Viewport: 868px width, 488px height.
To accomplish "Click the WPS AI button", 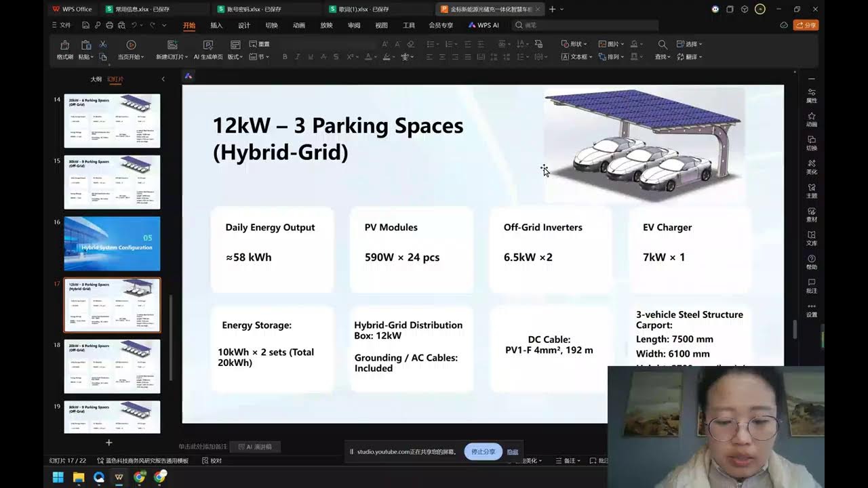I will click(484, 25).
